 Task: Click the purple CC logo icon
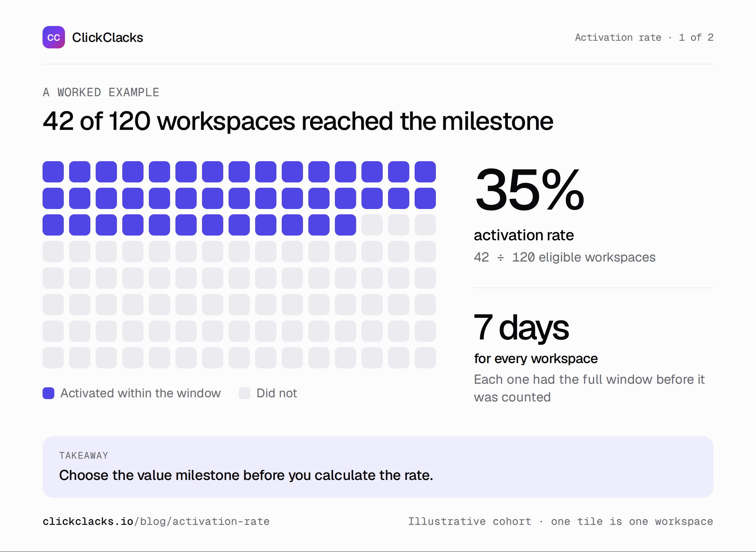point(53,37)
